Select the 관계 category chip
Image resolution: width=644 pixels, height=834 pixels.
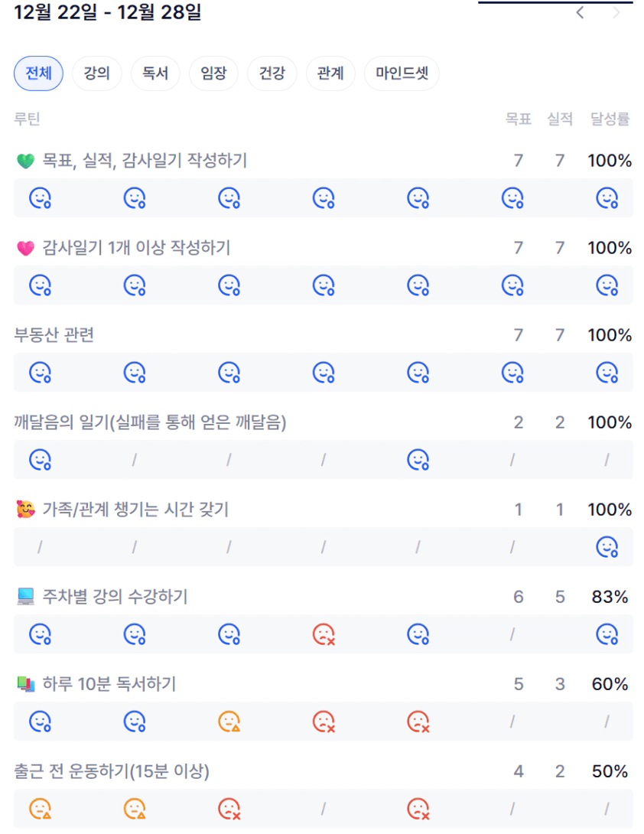[x=330, y=73]
